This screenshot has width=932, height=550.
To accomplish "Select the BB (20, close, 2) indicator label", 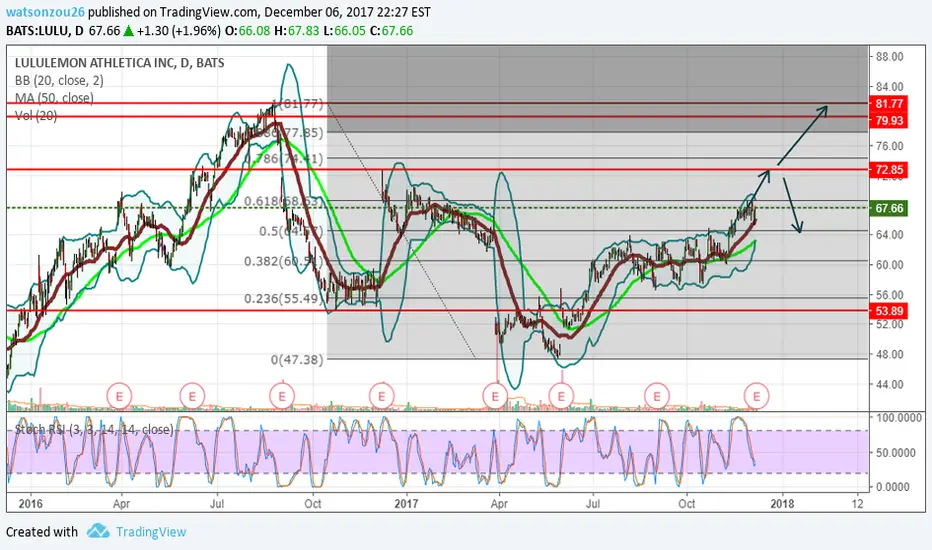I will pyautogui.click(x=59, y=80).
